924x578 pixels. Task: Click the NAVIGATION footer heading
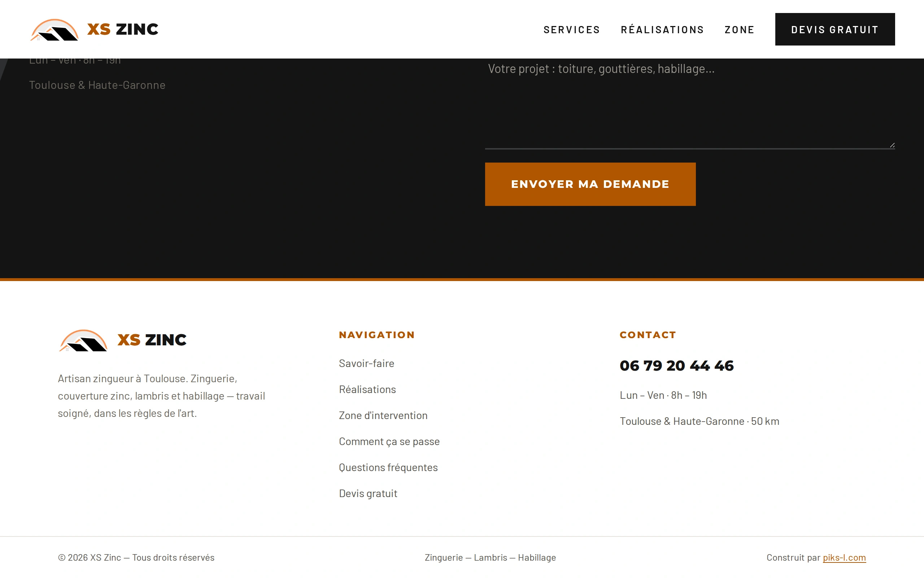click(377, 335)
